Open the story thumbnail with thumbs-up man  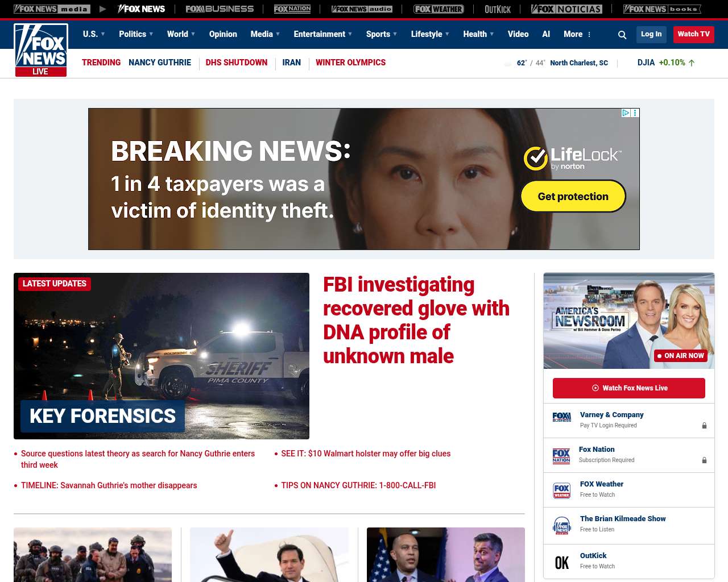(269, 555)
